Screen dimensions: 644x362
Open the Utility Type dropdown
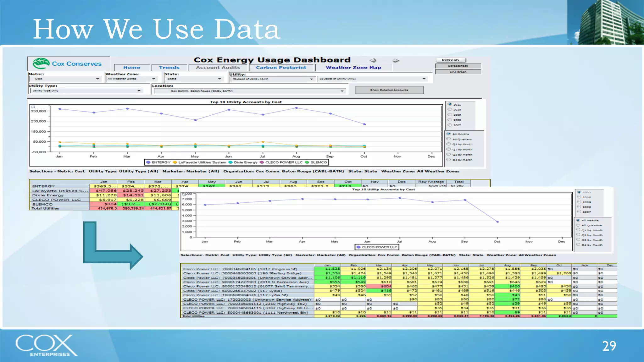pyautogui.click(x=86, y=91)
